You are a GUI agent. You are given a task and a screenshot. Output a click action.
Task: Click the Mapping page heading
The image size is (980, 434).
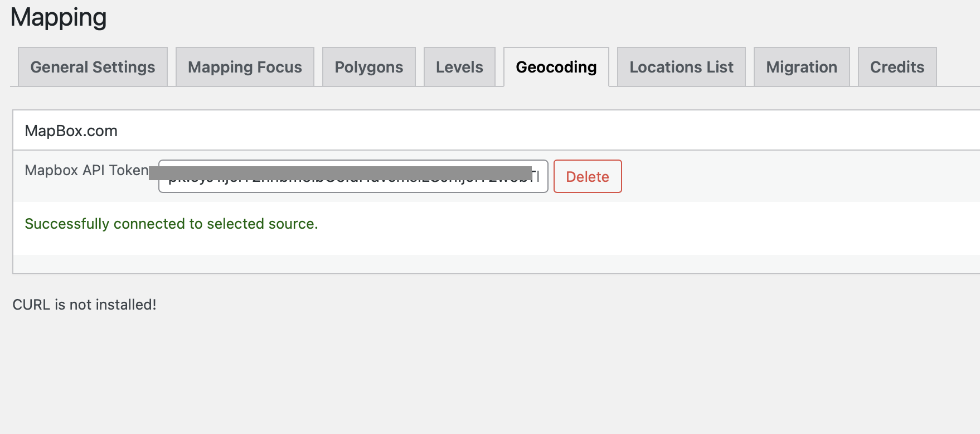click(58, 17)
